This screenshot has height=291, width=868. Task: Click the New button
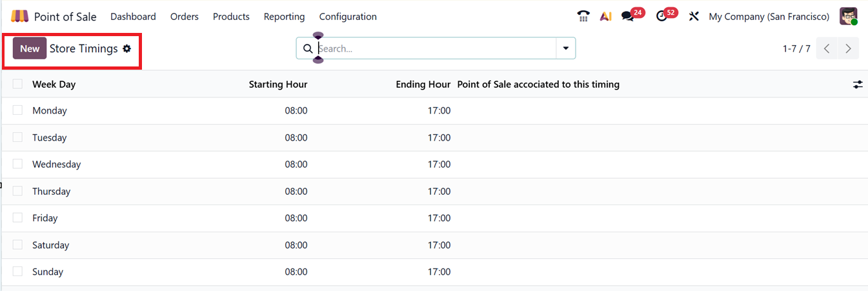(x=30, y=48)
